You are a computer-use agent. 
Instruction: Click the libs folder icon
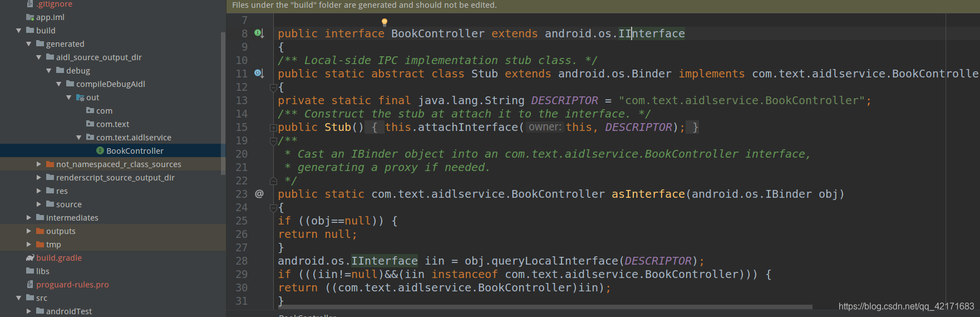pyautogui.click(x=30, y=271)
